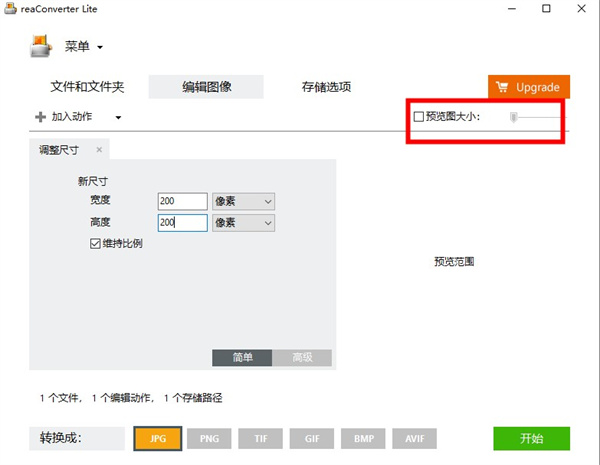Screen dimensions: 600x465
Task: Switch to the 存储选项 tab
Action: tap(326, 87)
